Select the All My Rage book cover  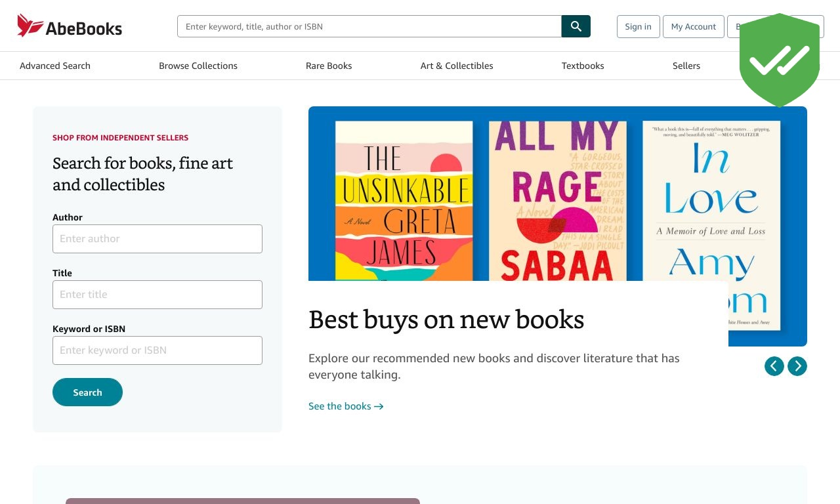click(x=558, y=201)
